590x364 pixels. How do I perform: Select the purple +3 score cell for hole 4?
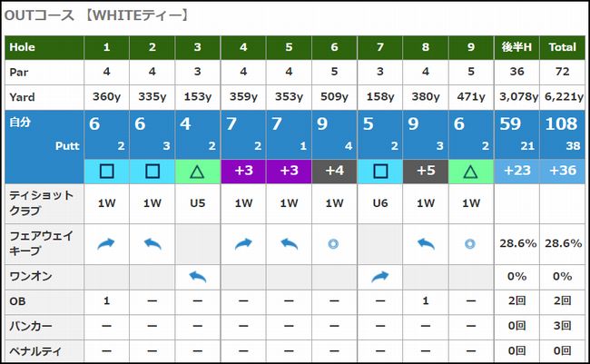tap(242, 171)
